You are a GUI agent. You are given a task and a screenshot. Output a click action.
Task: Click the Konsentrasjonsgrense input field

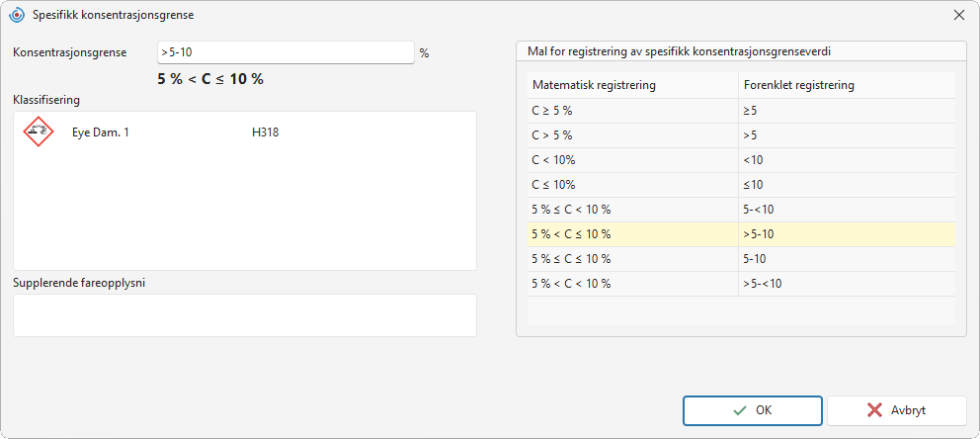[286, 52]
